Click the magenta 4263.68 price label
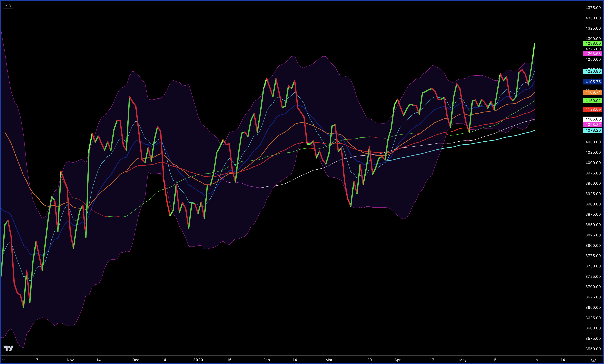This screenshot has width=604, height=364. click(x=593, y=54)
